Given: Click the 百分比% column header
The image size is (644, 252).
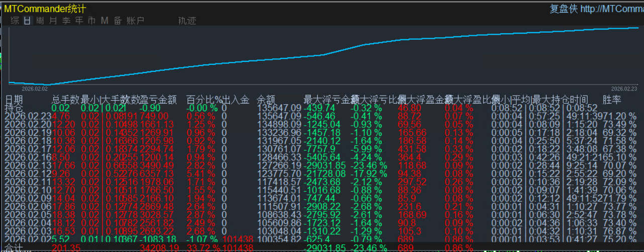Looking at the screenshot, I should 204,100.
